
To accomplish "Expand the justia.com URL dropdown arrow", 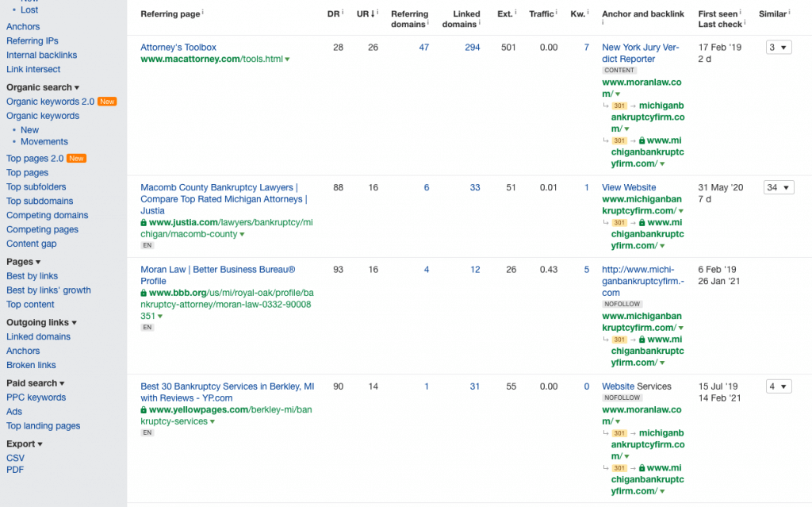I will pyautogui.click(x=242, y=234).
